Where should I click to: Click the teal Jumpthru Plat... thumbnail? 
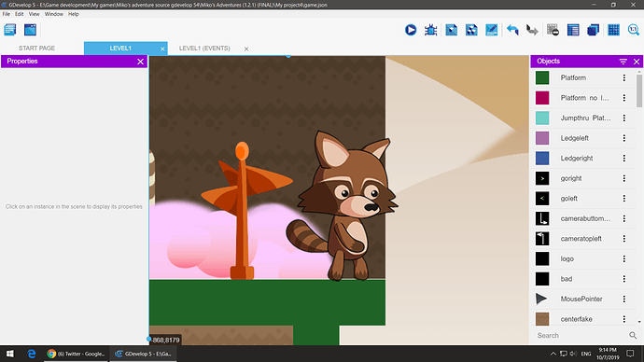[x=542, y=118]
